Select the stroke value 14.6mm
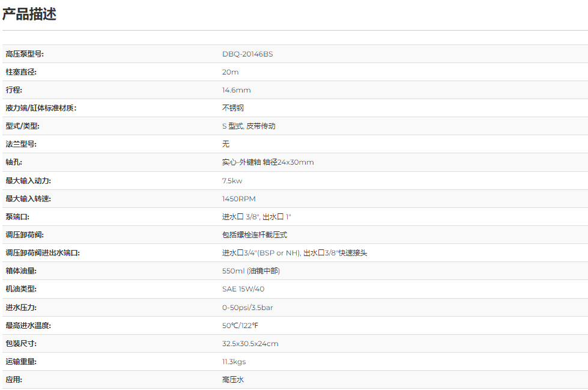The height and width of the screenshot is (390, 588). point(236,90)
